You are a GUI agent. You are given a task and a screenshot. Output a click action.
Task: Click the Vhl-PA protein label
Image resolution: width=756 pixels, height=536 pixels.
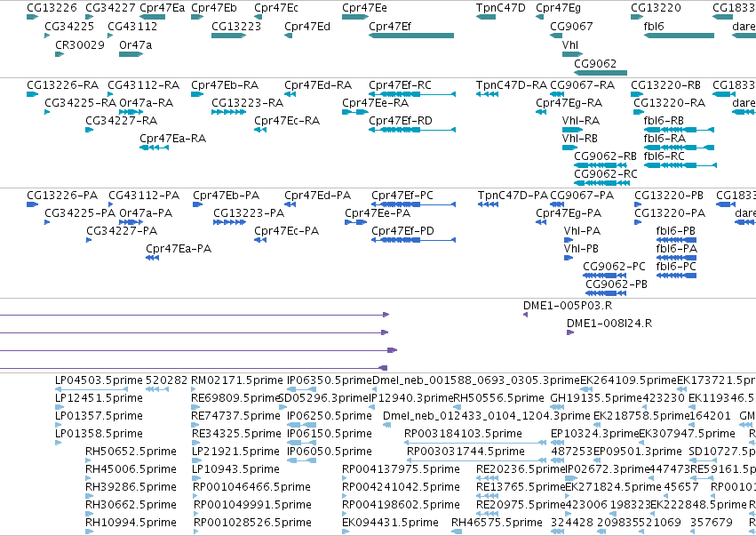click(x=582, y=231)
